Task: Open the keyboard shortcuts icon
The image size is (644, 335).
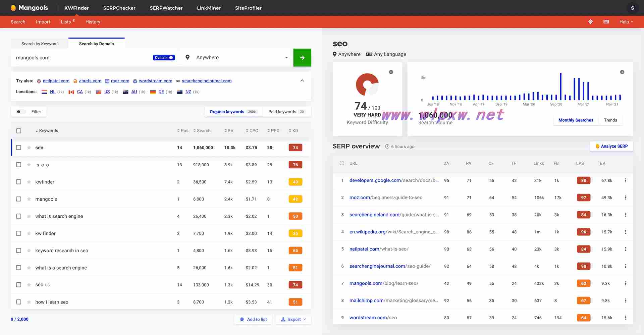Action: tap(606, 22)
